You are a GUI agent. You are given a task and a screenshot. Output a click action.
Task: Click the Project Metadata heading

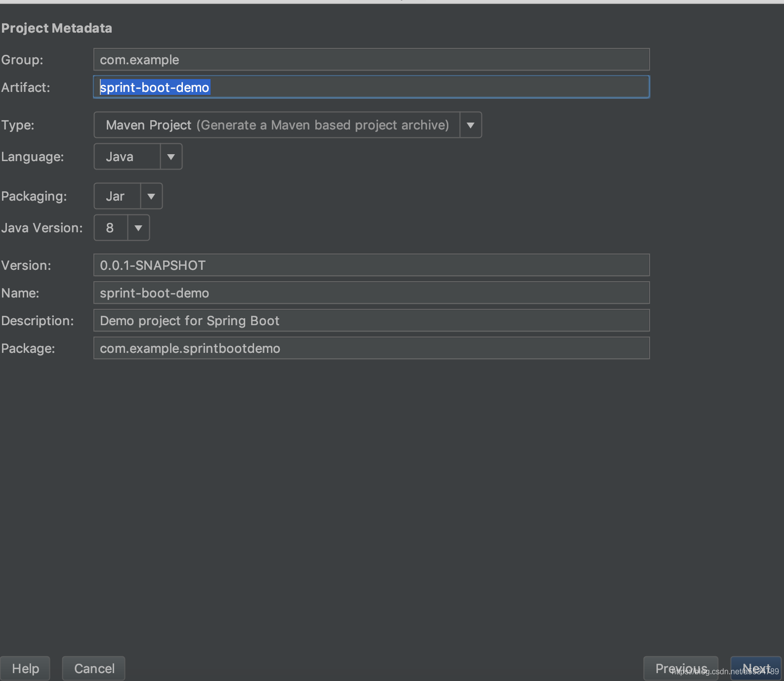(56, 28)
